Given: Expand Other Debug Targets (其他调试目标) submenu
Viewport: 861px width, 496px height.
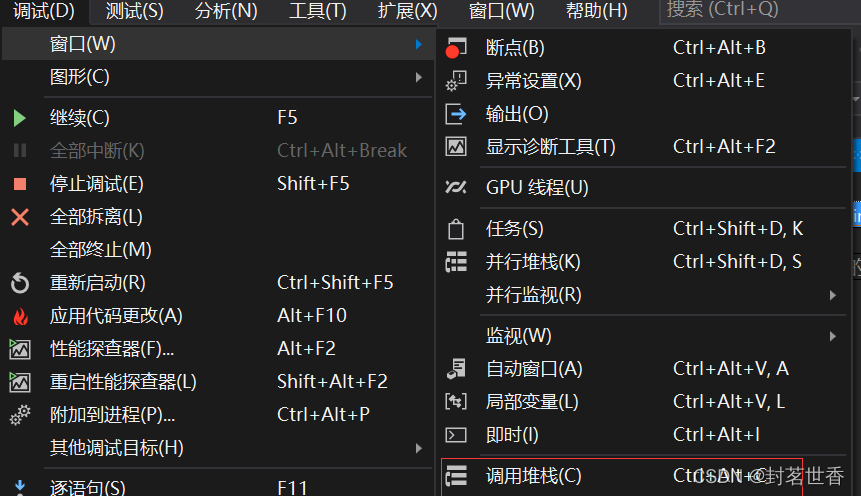Looking at the screenshot, I should [418, 448].
